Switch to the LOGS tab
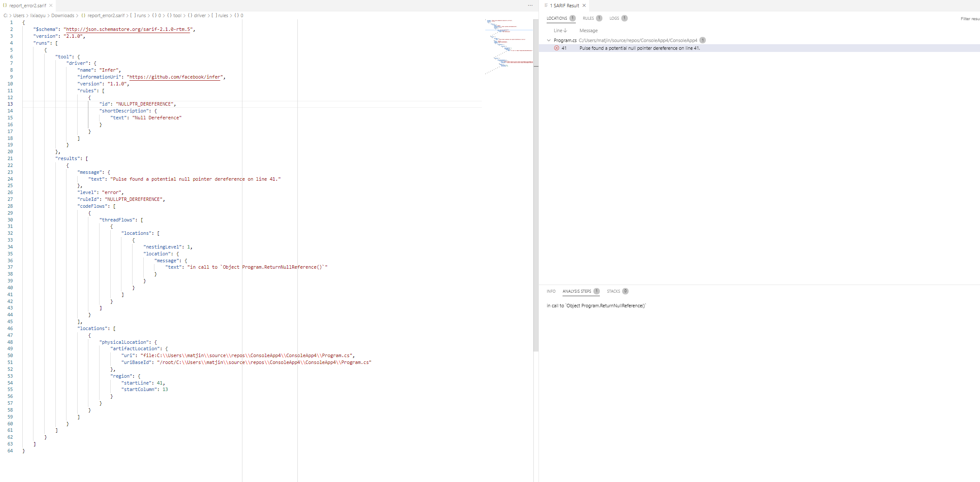This screenshot has width=980, height=482. coord(614,18)
